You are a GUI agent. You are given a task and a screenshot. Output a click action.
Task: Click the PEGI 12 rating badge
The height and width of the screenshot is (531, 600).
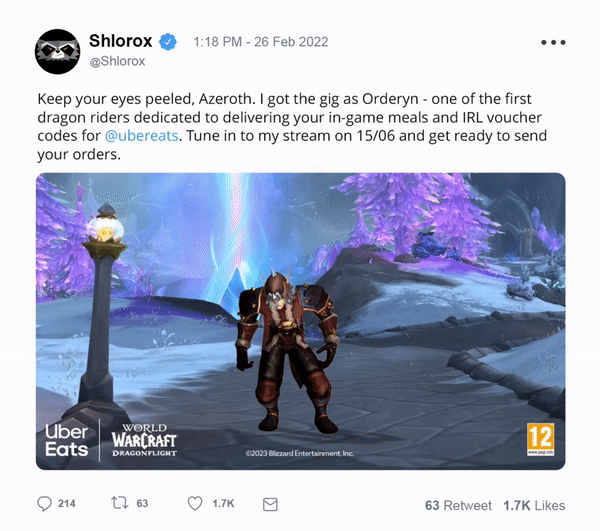[x=540, y=439]
